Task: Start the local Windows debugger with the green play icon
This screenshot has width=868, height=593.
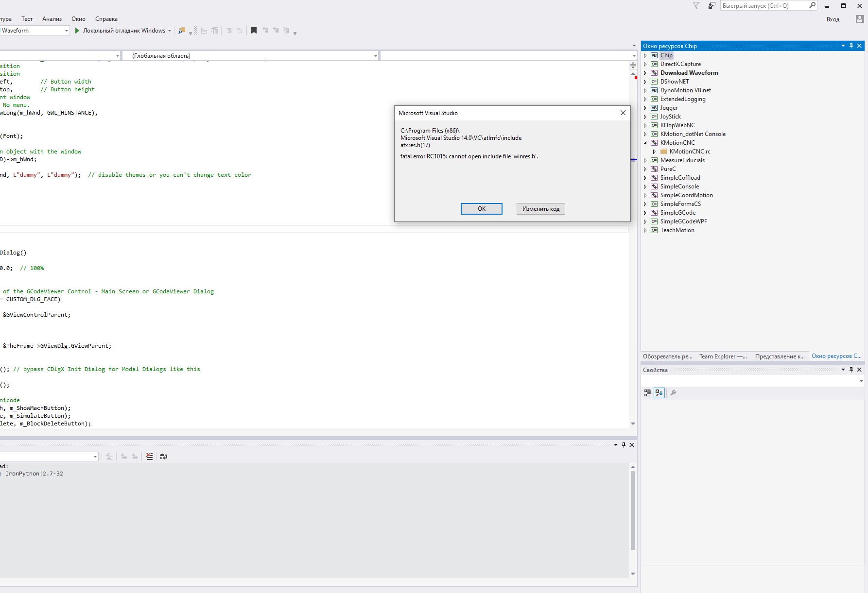Action: 77,31
